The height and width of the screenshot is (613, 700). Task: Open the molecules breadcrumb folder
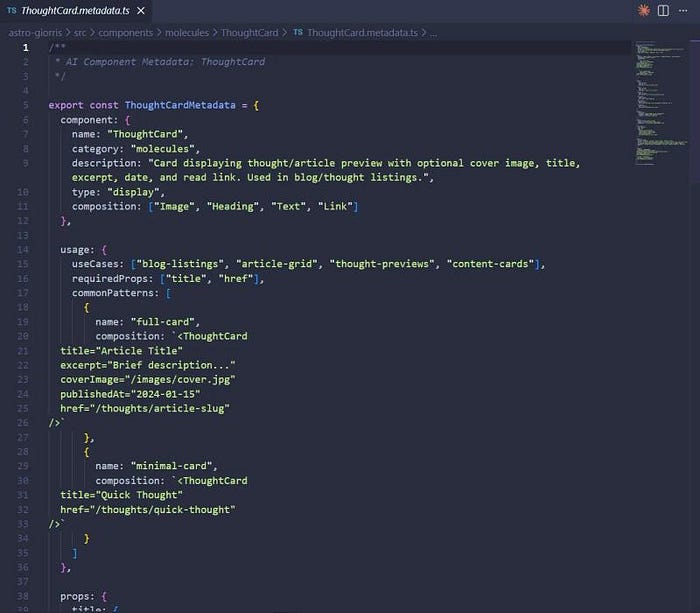click(187, 33)
